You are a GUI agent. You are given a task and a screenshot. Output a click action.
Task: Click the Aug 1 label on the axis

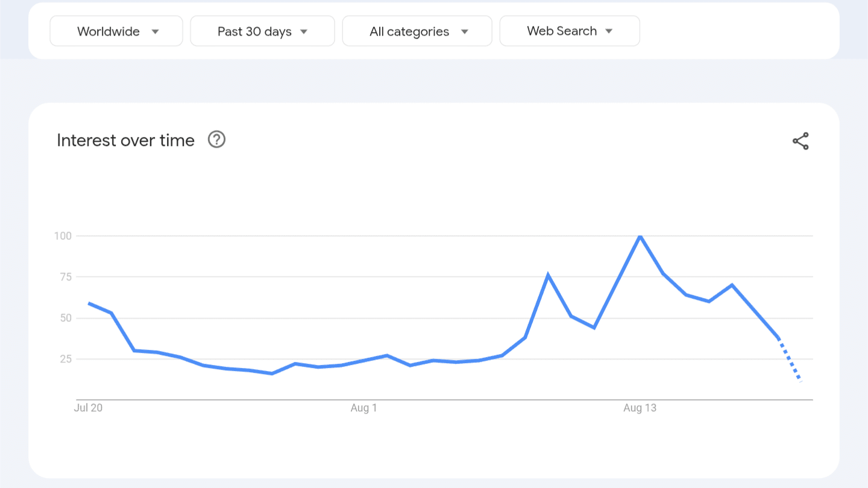pyautogui.click(x=363, y=408)
